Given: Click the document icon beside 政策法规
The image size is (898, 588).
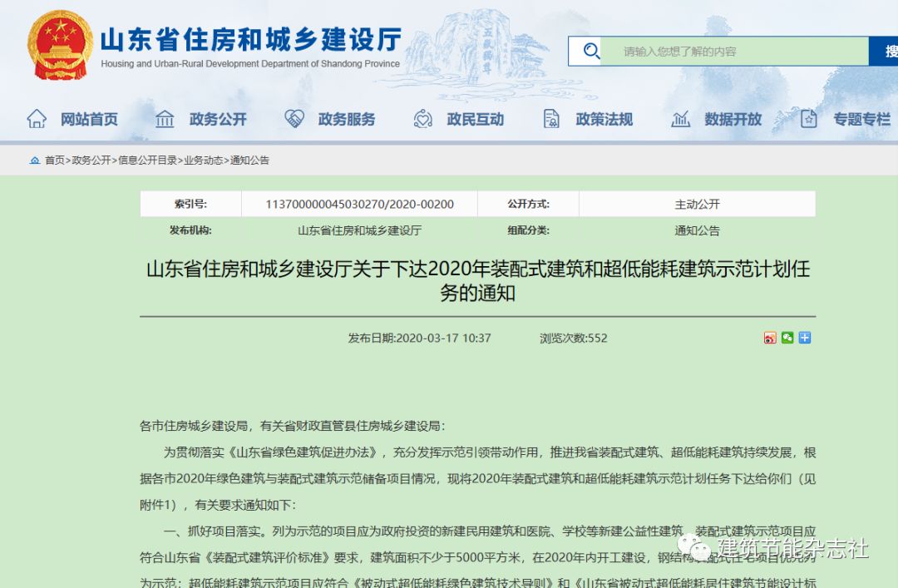Looking at the screenshot, I should pyautogui.click(x=551, y=119).
